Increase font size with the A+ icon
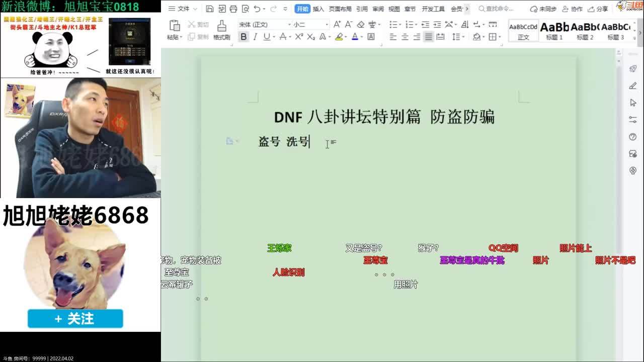This screenshot has height=362, width=644. (337, 25)
